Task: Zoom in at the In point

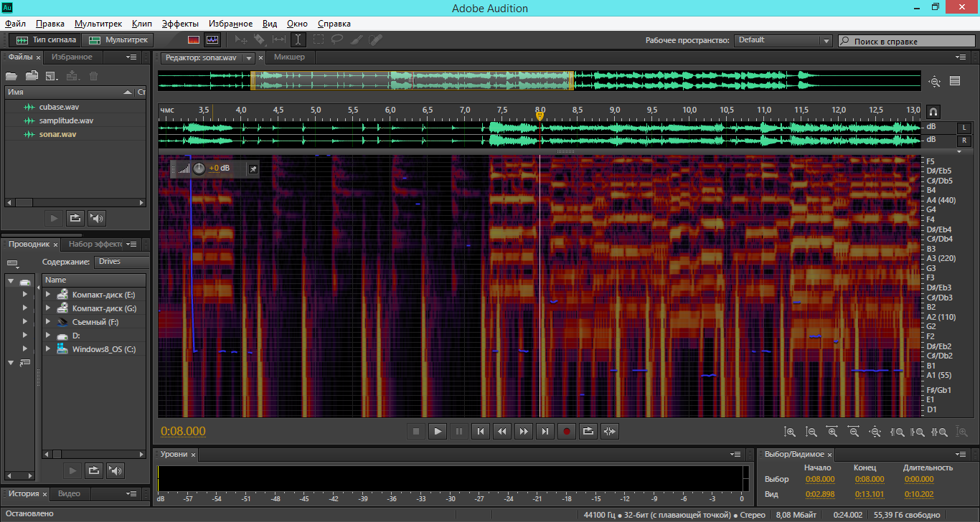Action: (x=897, y=432)
